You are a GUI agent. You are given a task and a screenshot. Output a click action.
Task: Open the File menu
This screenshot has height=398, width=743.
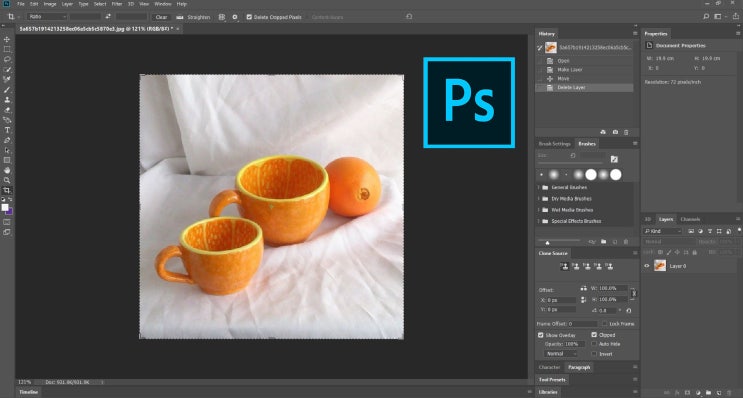click(x=21, y=4)
